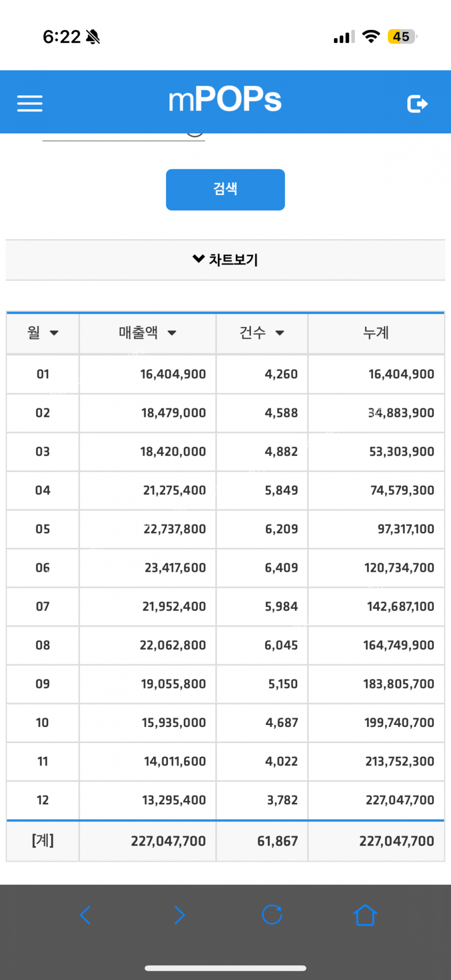The image size is (451, 980).
Task: Sort by the 건수 column arrow
Action: [x=280, y=333]
